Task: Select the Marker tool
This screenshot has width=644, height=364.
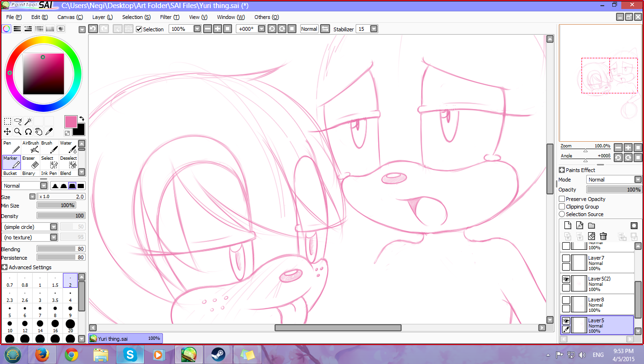Action: (x=11, y=162)
